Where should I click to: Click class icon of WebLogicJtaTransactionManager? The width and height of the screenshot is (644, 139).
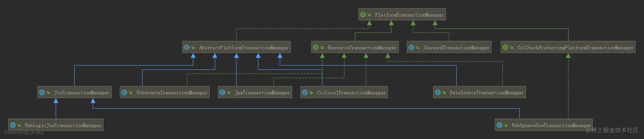[x=13, y=125]
